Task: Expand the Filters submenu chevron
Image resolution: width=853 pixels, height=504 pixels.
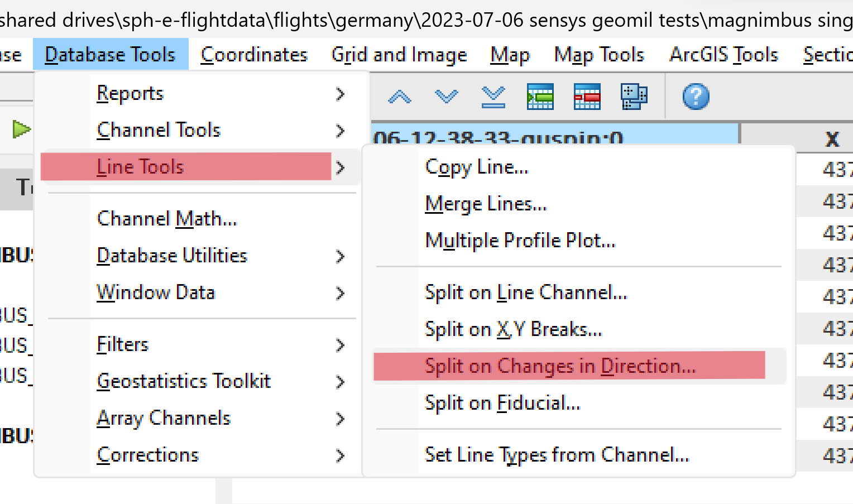Action: pyautogui.click(x=341, y=345)
